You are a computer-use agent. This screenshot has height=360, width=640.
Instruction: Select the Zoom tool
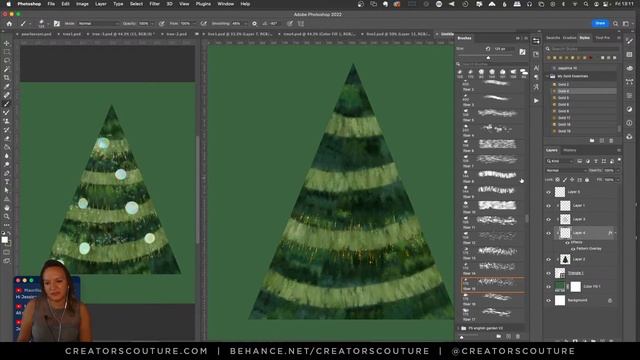[7, 216]
